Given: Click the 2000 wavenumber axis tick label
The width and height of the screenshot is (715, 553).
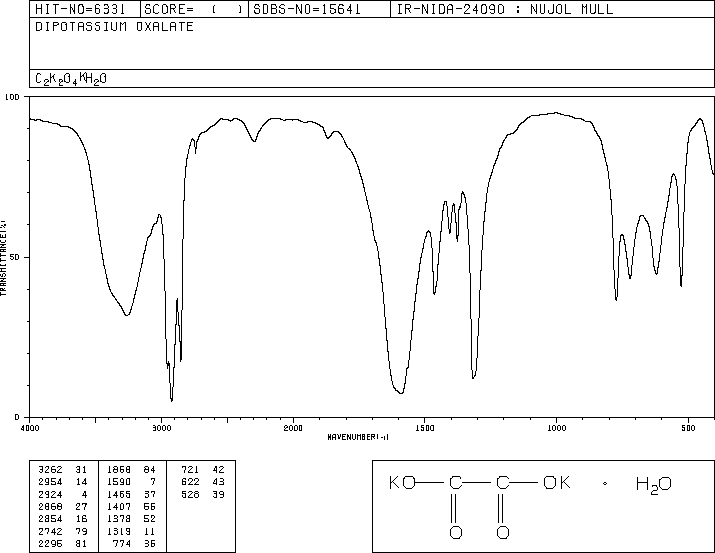Looking at the screenshot, I should 293,428.
